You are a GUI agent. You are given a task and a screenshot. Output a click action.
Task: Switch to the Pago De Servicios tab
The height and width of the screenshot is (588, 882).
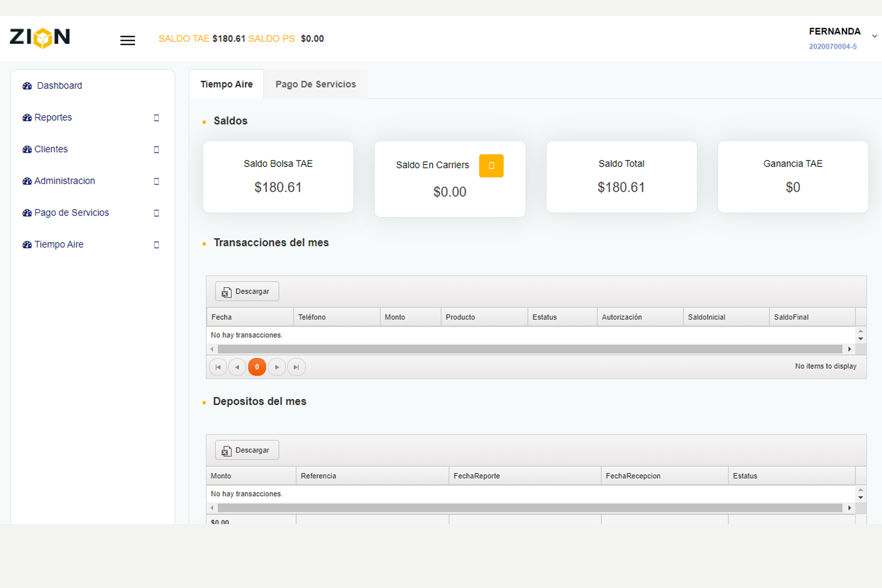[315, 84]
